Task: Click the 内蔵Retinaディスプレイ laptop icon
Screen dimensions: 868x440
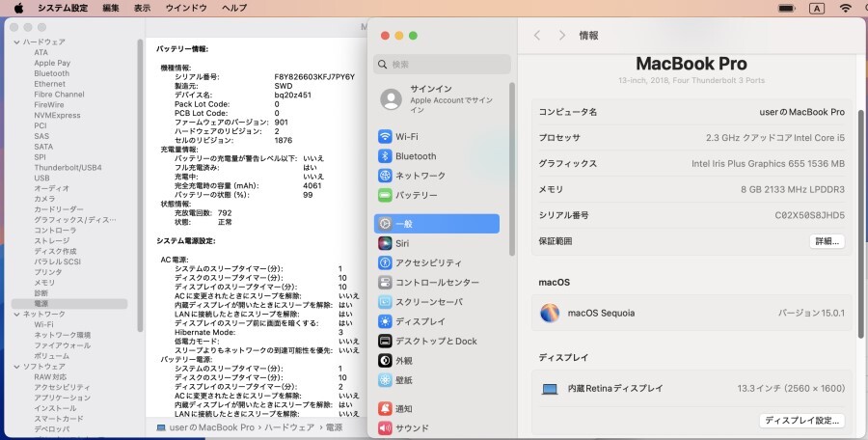Action: (x=550, y=389)
